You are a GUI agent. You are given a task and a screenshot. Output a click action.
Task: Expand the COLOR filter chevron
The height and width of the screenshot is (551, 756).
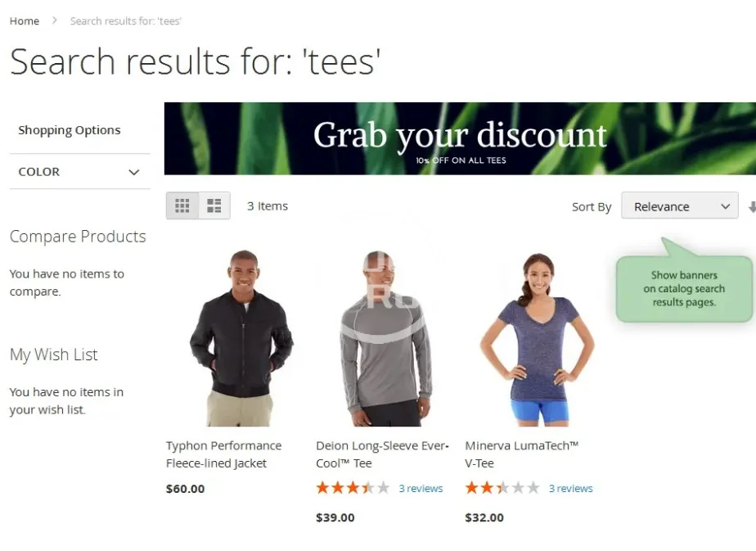[134, 172]
